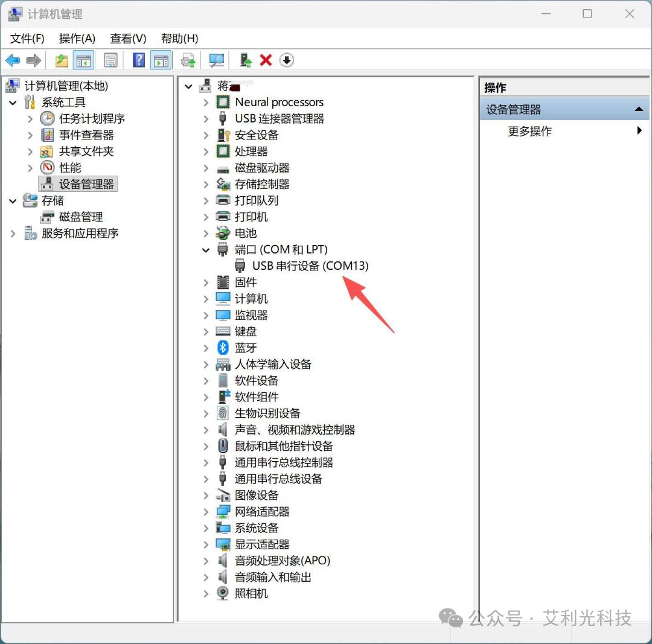Expand 服务和应用程序 in the left tree
The width and height of the screenshot is (652, 644).
click(13, 234)
